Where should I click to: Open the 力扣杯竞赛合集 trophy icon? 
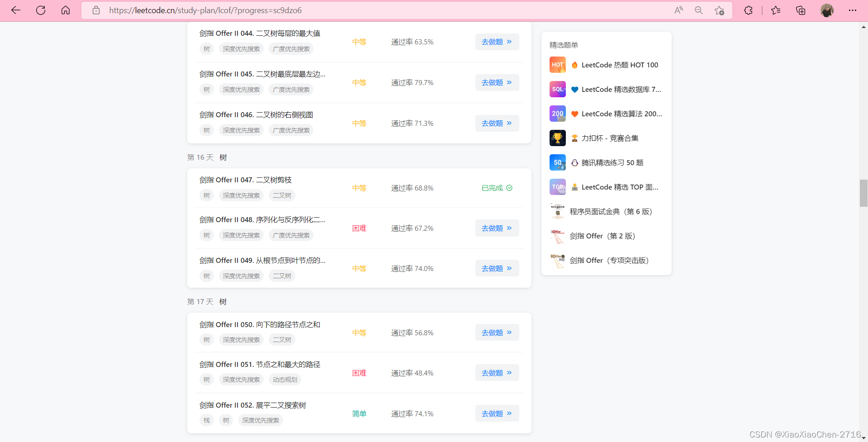pyautogui.click(x=557, y=138)
